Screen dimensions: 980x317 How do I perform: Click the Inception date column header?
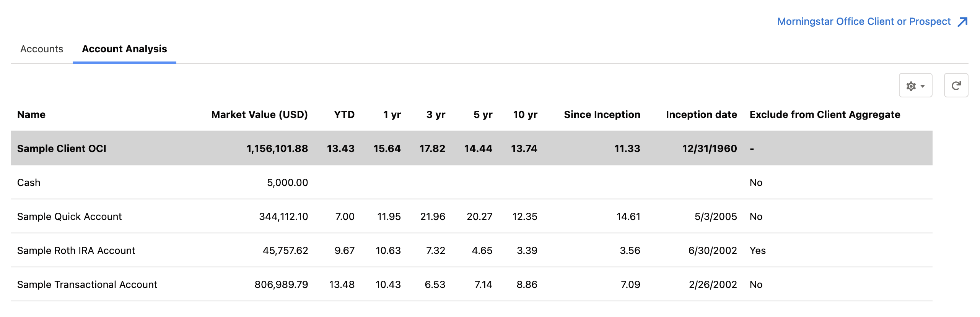pos(701,115)
